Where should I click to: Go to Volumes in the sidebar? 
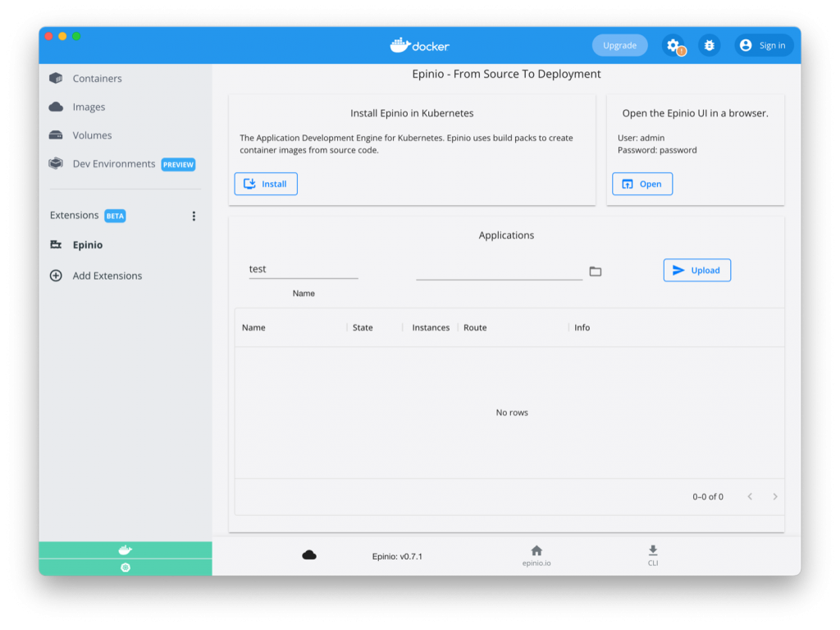coord(92,135)
